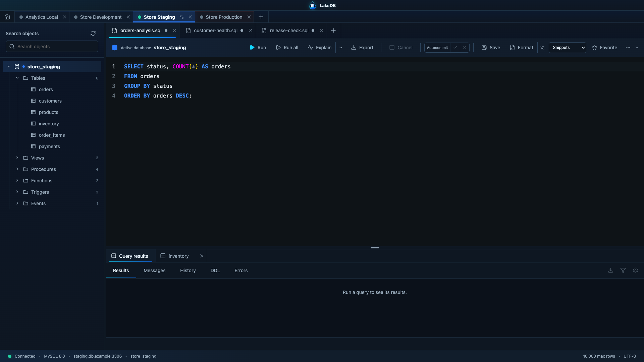Open the more options ellipsis menu
This screenshot has width=644, height=362.
point(628,48)
